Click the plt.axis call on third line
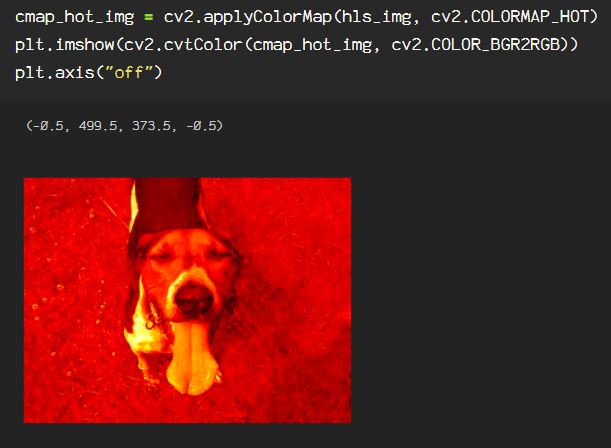The height and width of the screenshot is (448, 611). (55, 73)
